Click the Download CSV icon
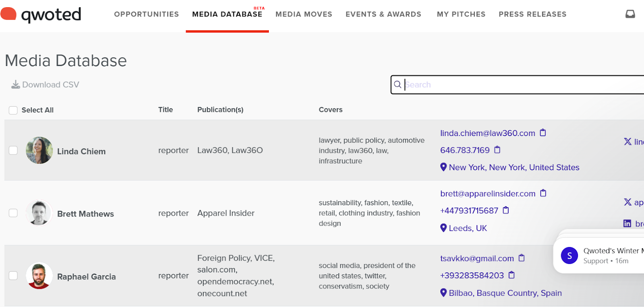This screenshot has width=644, height=307. pos(16,84)
